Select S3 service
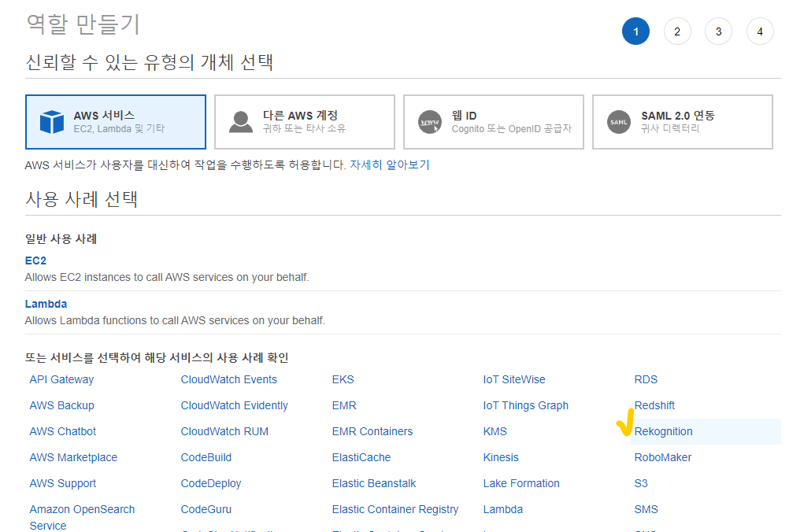804x532 pixels. point(641,483)
